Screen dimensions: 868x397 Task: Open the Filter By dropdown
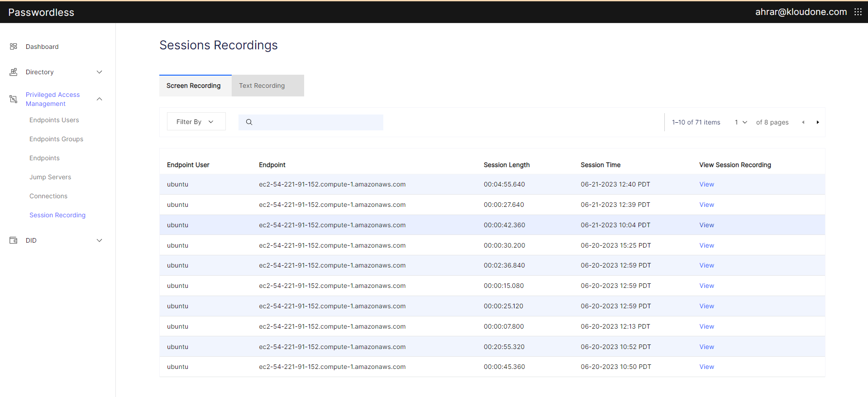coord(196,122)
